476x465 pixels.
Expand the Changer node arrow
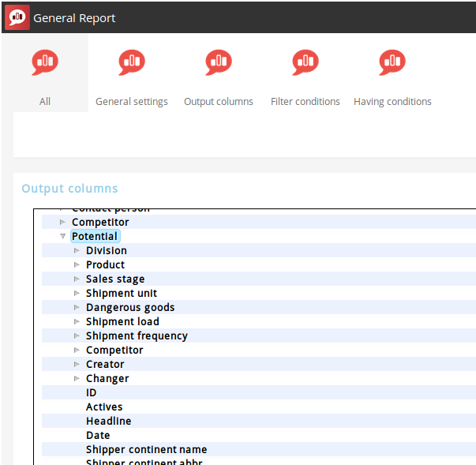pos(77,378)
